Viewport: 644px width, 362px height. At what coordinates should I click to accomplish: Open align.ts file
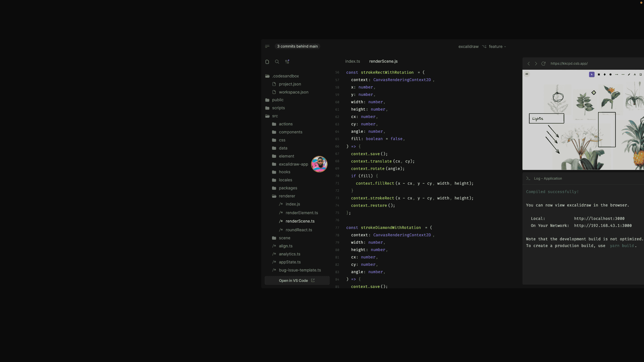[282, 246]
